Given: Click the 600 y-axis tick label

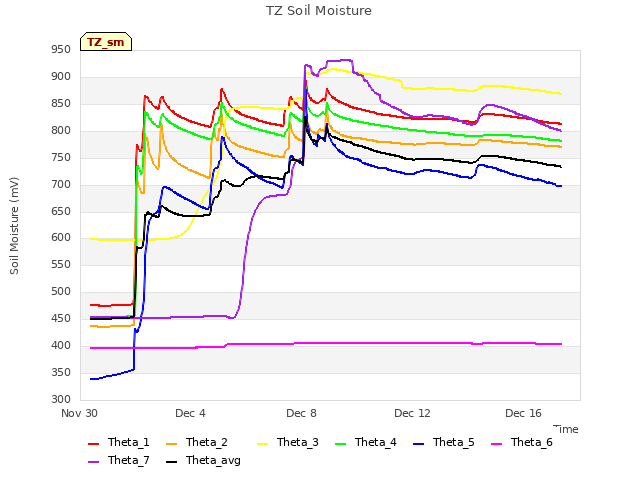Looking at the screenshot, I should point(61,238).
